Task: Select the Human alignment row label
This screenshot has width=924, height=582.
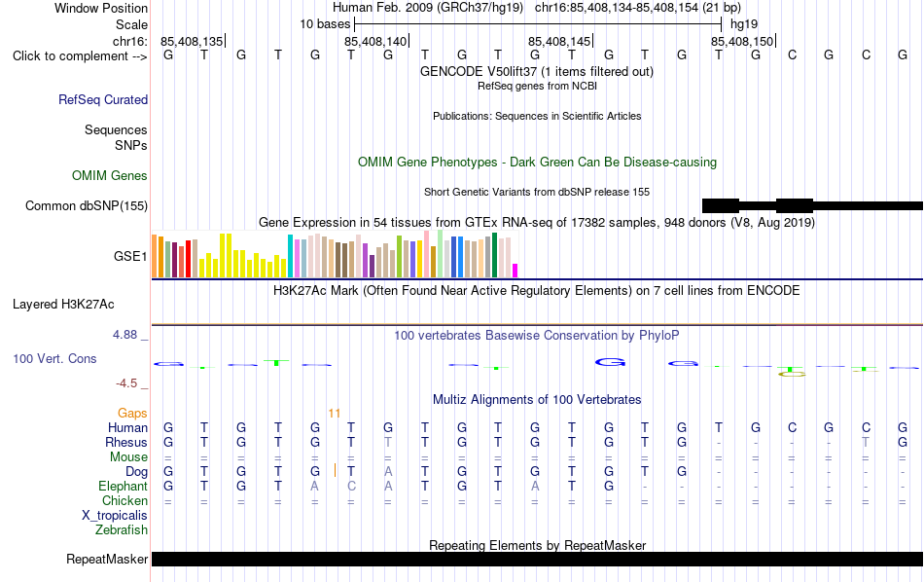Action: pos(127,427)
